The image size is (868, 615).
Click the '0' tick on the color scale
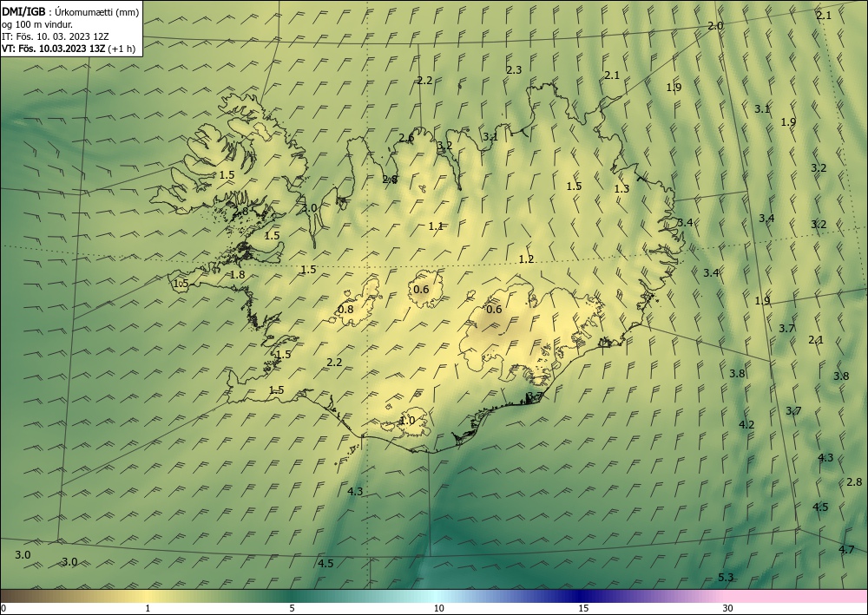click(3, 608)
